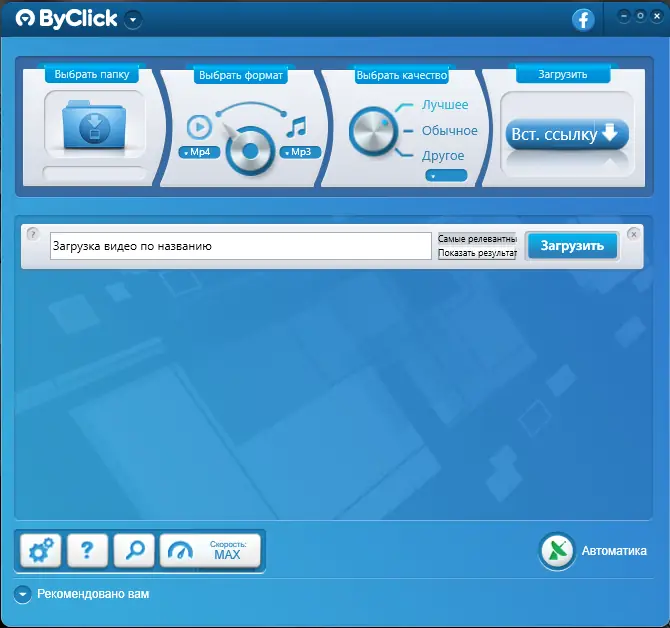The height and width of the screenshot is (628, 670).
Task: Select Самые релевантные option
Action: click(x=477, y=239)
